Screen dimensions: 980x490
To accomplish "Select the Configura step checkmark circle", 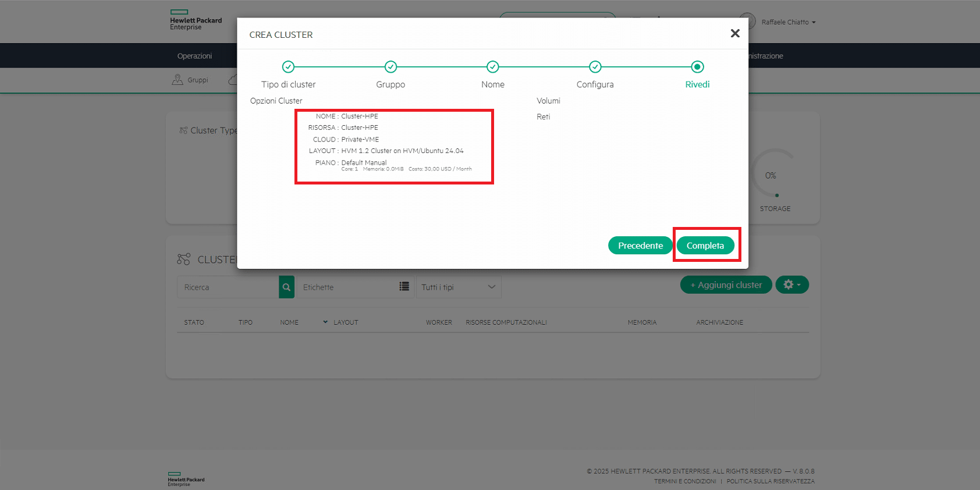I will (595, 67).
